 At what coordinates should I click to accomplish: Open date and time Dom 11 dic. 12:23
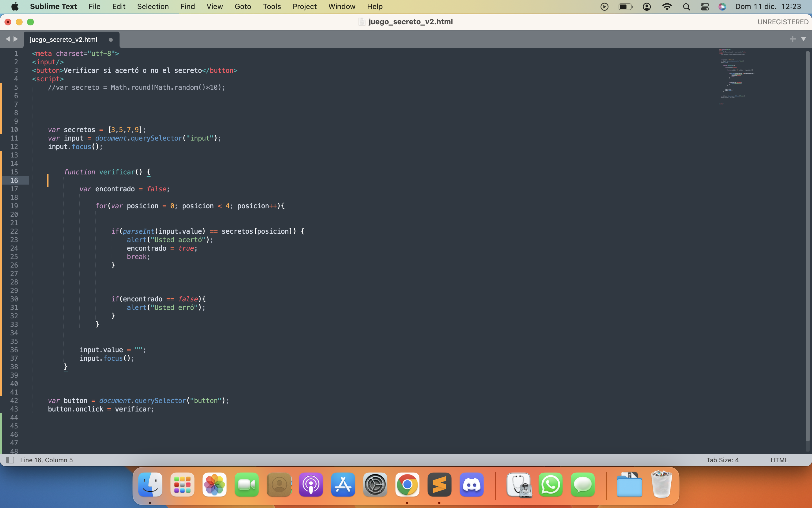[768, 6]
